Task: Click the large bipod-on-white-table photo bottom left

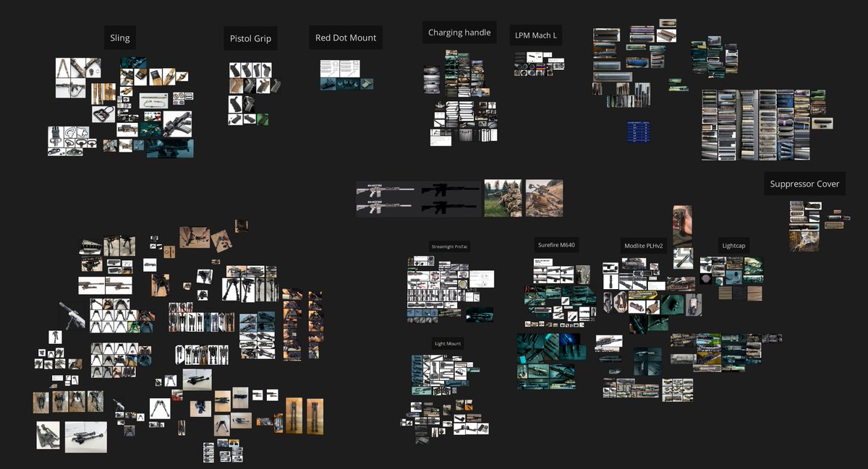Action: point(85,436)
